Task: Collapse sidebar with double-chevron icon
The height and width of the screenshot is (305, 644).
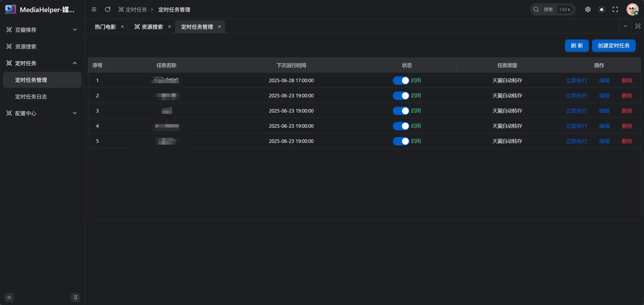Action: 9,297
